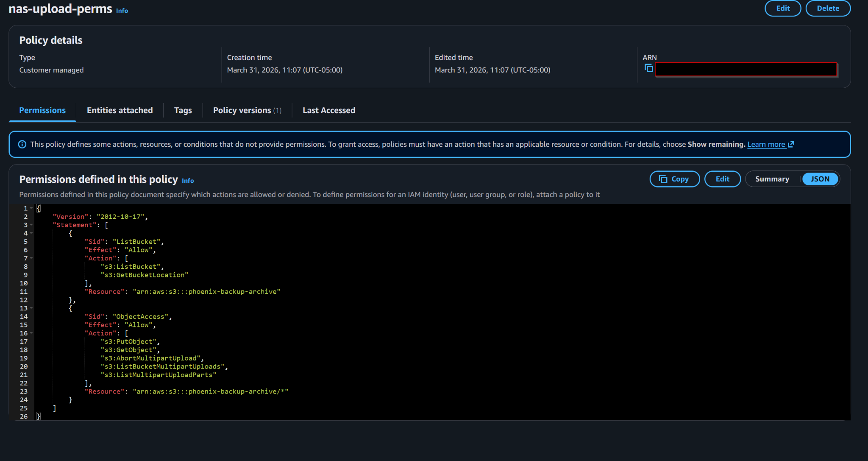Screen dimensions: 868x461
Task: Click the "s3:PutObject" action in the code
Action: pyautogui.click(x=128, y=341)
